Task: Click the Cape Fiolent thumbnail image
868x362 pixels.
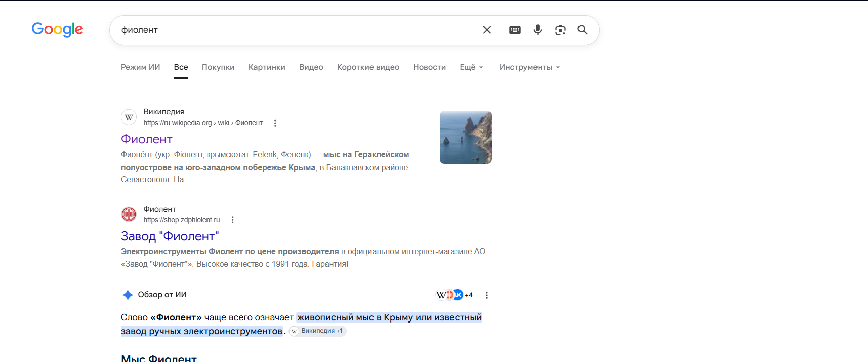Action: point(466,137)
